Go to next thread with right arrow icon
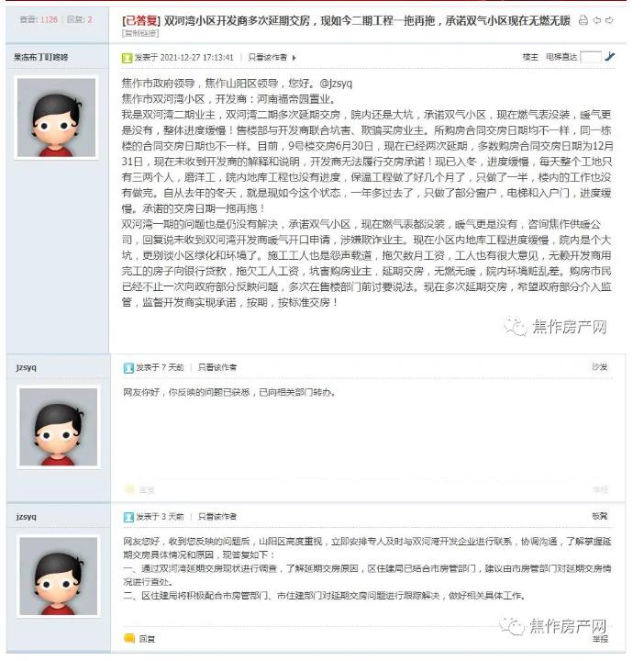The width and height of the screenshot is (644, 661). [x=609, y=20]
